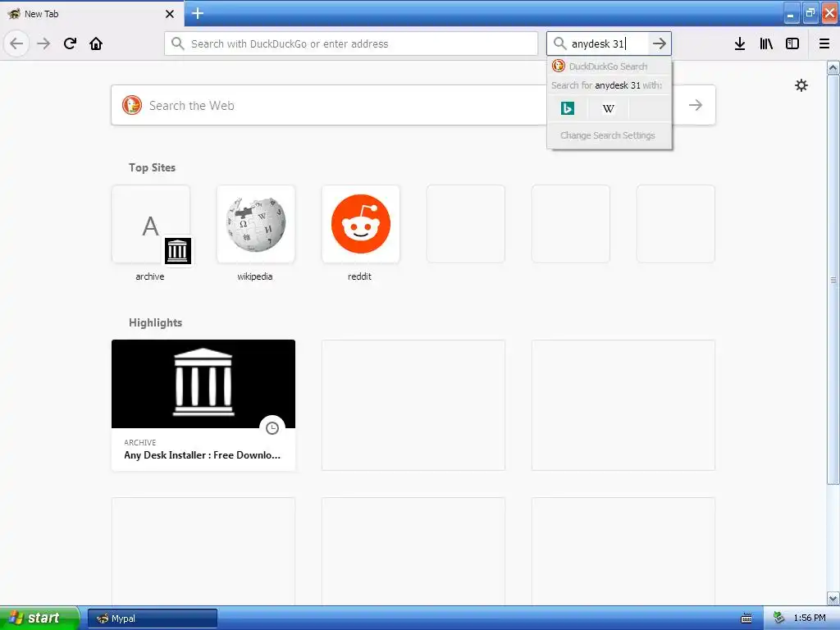The width and height of the screenshot is (840, 630).
Task: Click the vertical scrollbar thumb
Action: coord(833,280)
